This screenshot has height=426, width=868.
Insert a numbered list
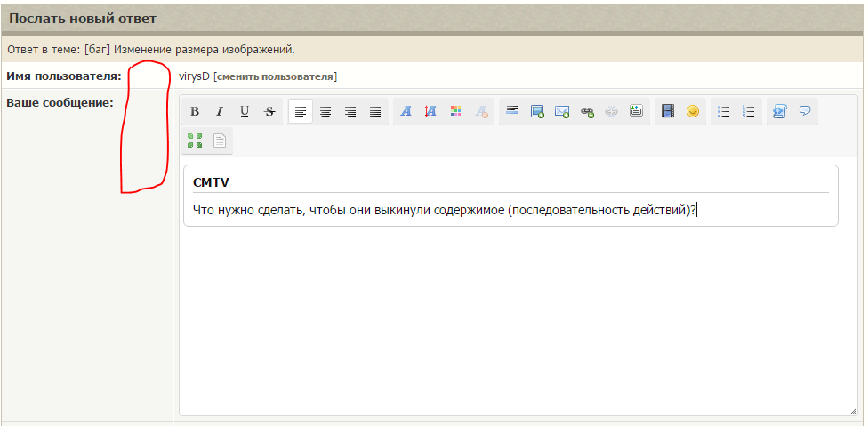[x=749, y=112]
